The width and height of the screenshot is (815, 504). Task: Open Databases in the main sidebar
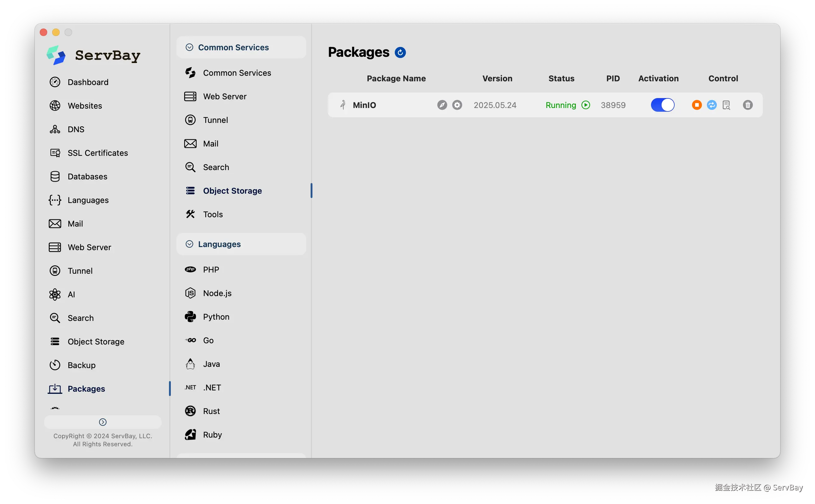click(x=87, y=176)
